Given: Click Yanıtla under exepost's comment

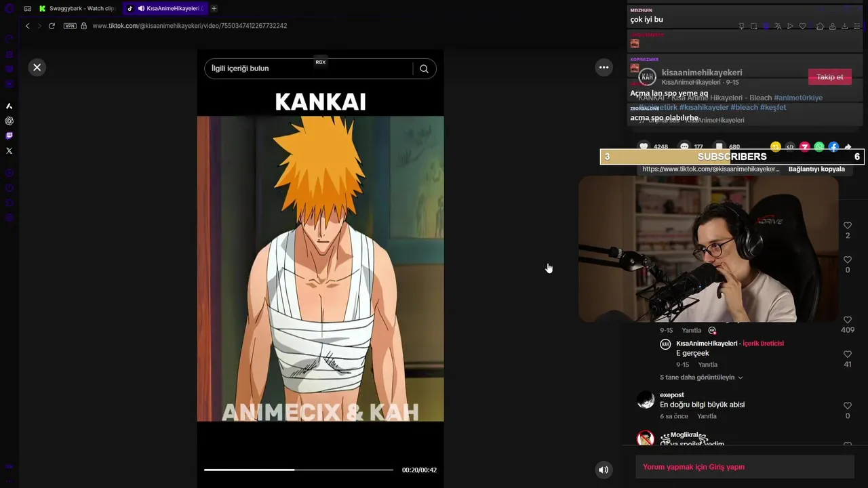Looking at the screenshot, I should point(707,416).
